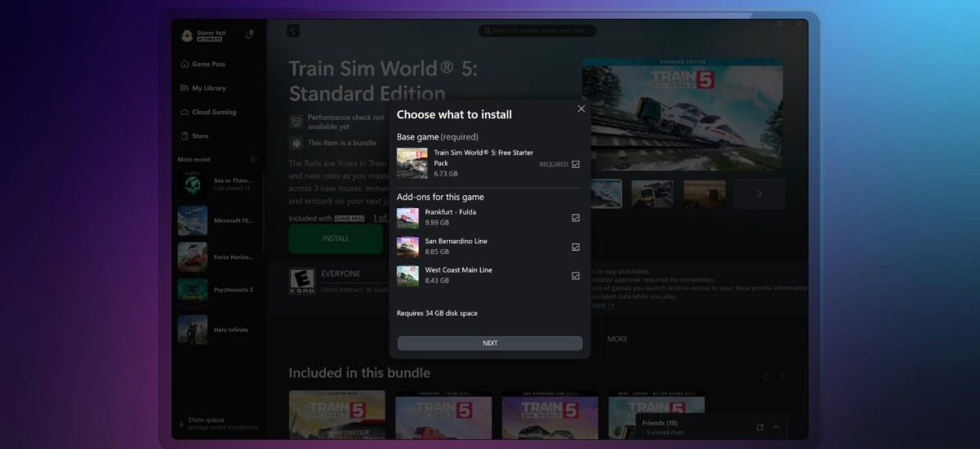This screenshot has width=980, height=449.
Task: Click the green INSTALL button
Action: (x=335, y=238)
